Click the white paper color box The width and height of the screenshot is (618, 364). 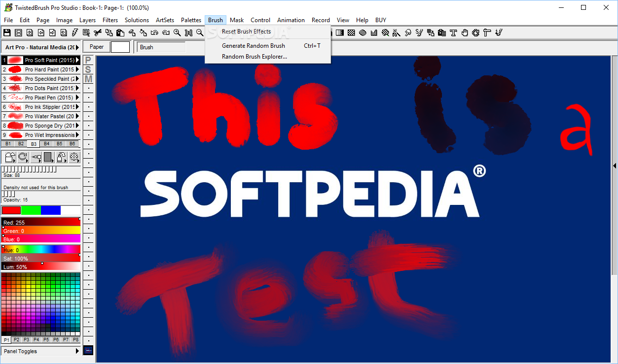point(120,47)
